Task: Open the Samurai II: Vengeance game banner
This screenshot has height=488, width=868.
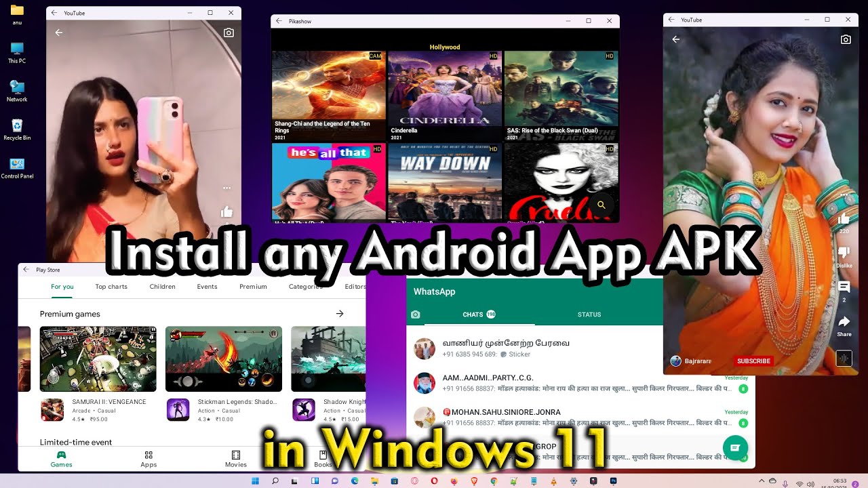Action: coord(98,359)
